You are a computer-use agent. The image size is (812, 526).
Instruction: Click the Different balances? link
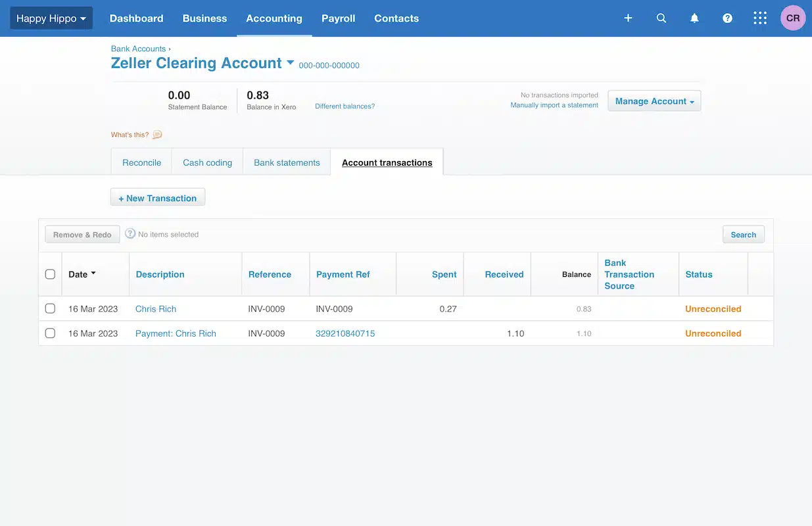tap(345, 106)
